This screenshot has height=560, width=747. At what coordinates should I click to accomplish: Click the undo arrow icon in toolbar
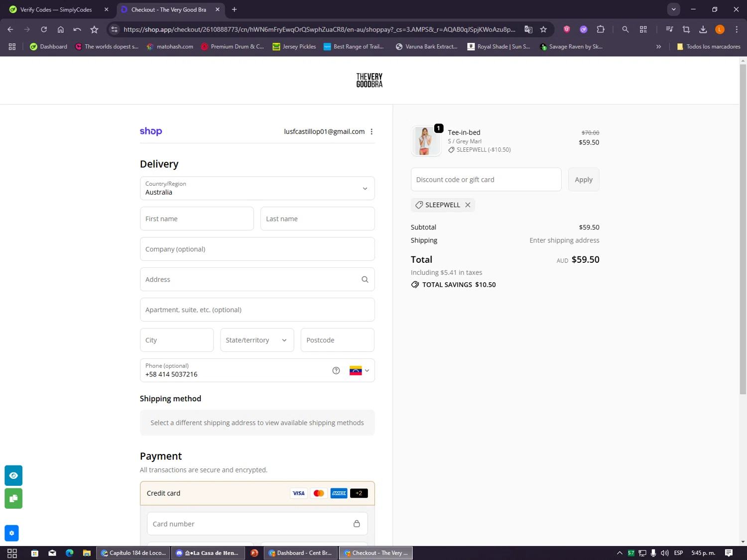[77, 29]
